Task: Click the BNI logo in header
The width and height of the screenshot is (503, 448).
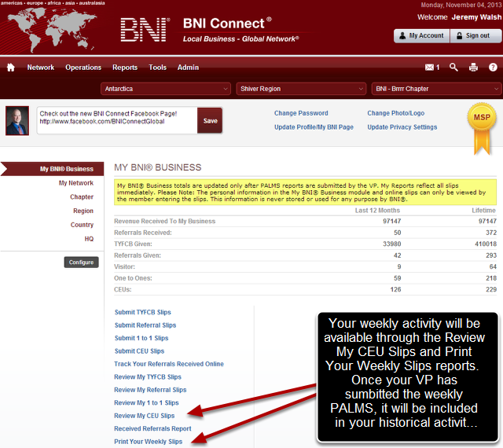Action: tap(144, 29)
